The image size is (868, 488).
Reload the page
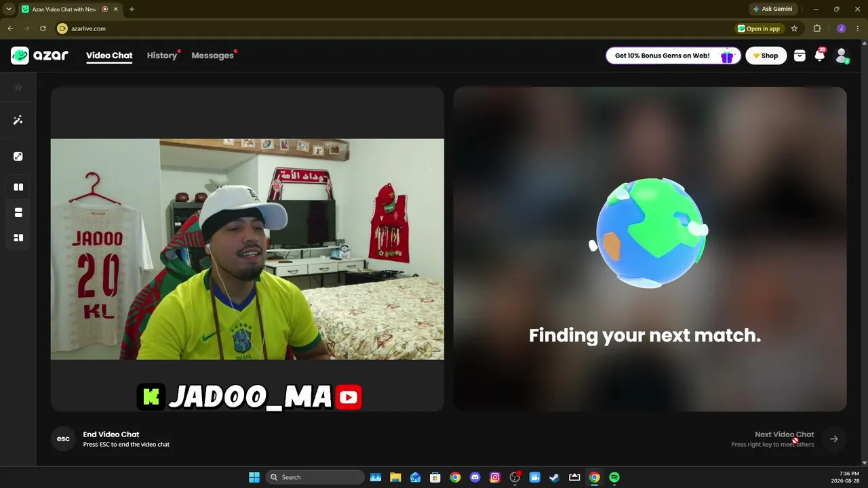pos(43,28)
